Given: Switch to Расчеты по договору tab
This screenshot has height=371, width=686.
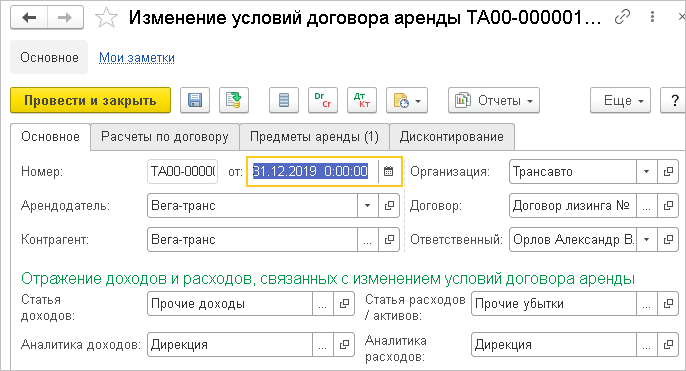Looking at the screenshot, I should pos(165,137).
